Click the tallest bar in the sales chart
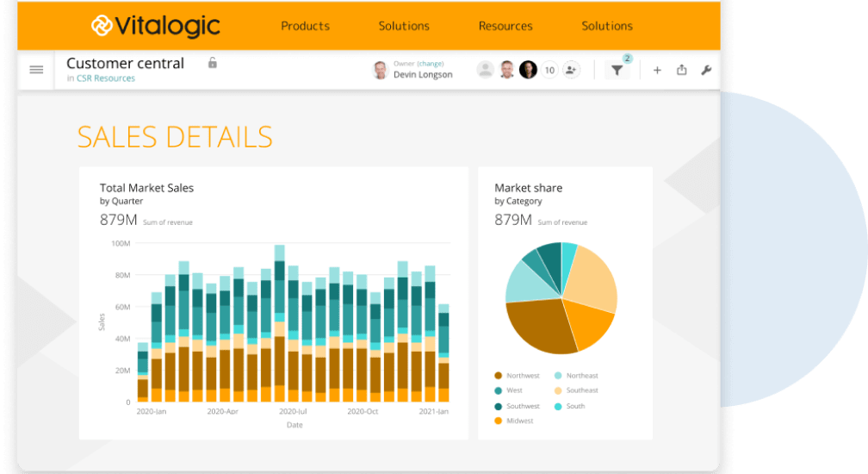 pyautogui.click(x=280, y=323)
